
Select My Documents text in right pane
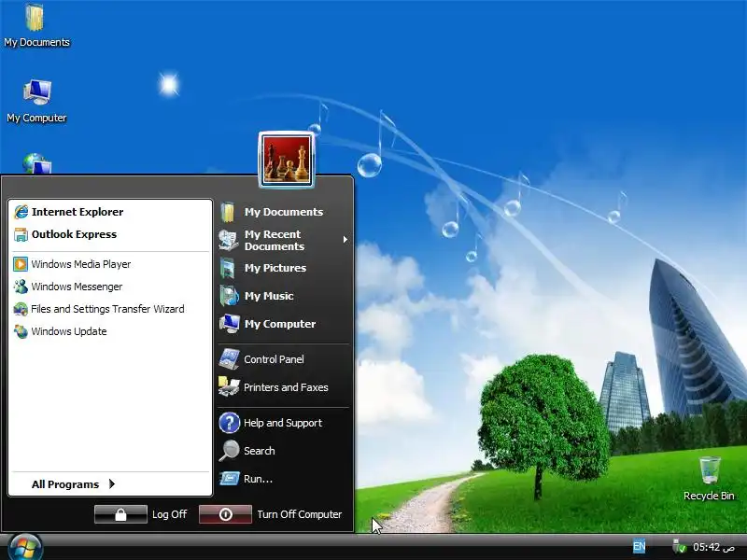coord(284,212)
